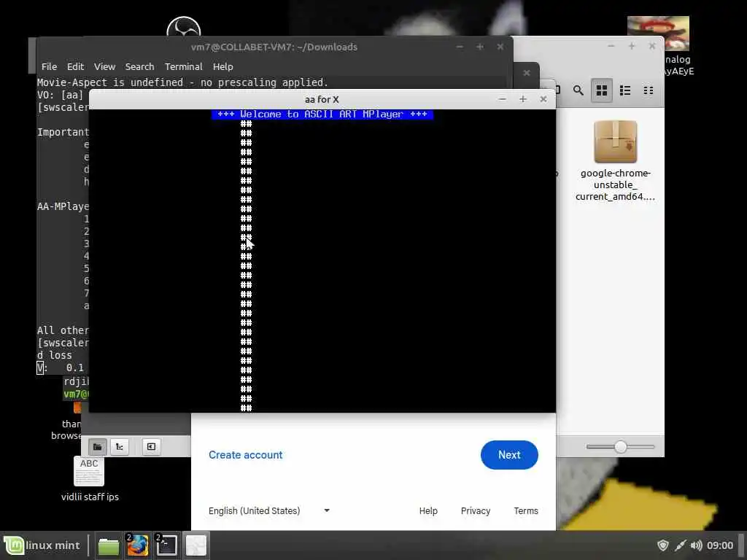
Task: Open the Terminal menu in the terminal window
Action: (x=183, y=66)
